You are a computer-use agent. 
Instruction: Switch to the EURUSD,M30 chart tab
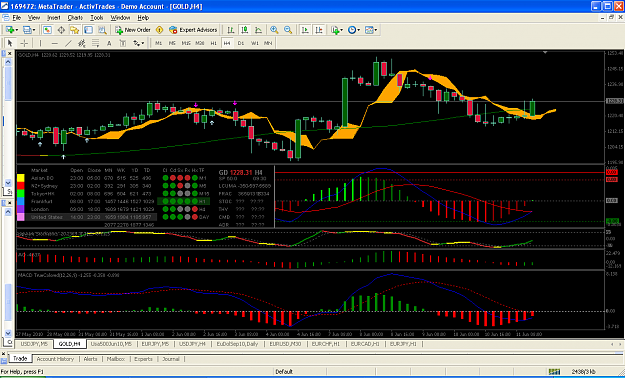click(285, 344)
